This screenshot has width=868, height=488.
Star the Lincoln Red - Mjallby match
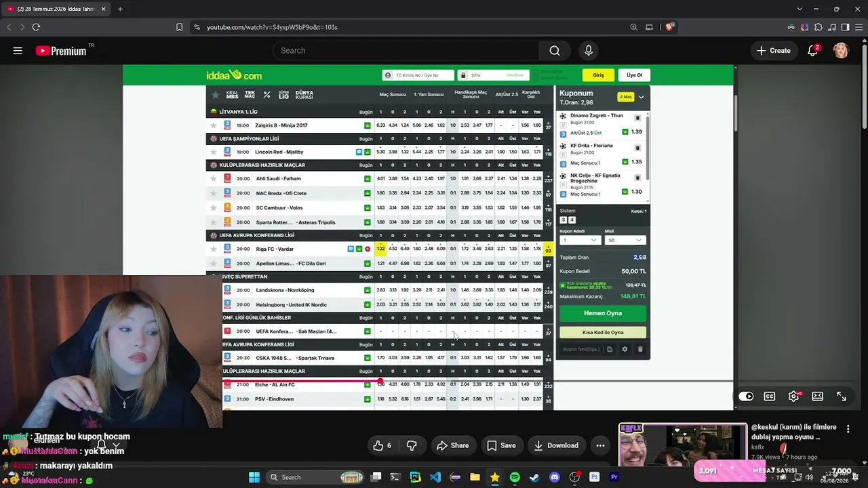[214, 152]
